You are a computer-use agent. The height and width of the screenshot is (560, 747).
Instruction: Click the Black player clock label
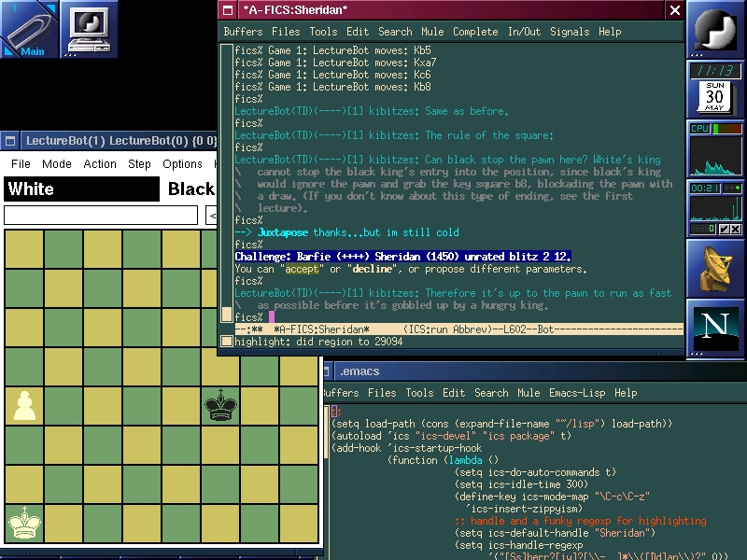[x=191, y=189]
